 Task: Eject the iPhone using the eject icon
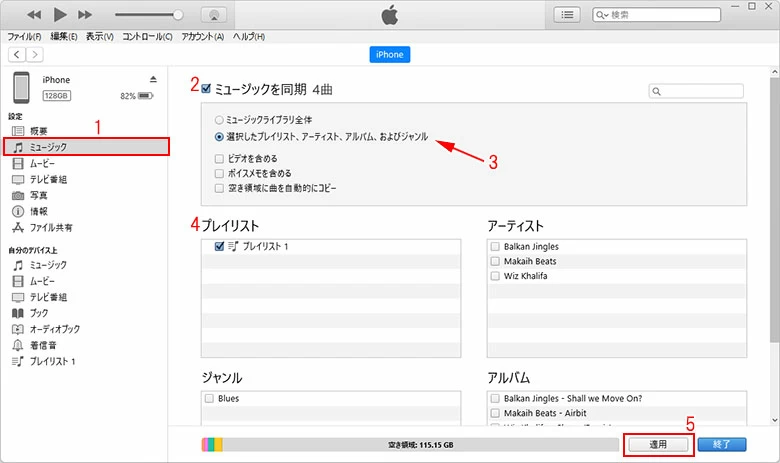click(x=153, y=79)
